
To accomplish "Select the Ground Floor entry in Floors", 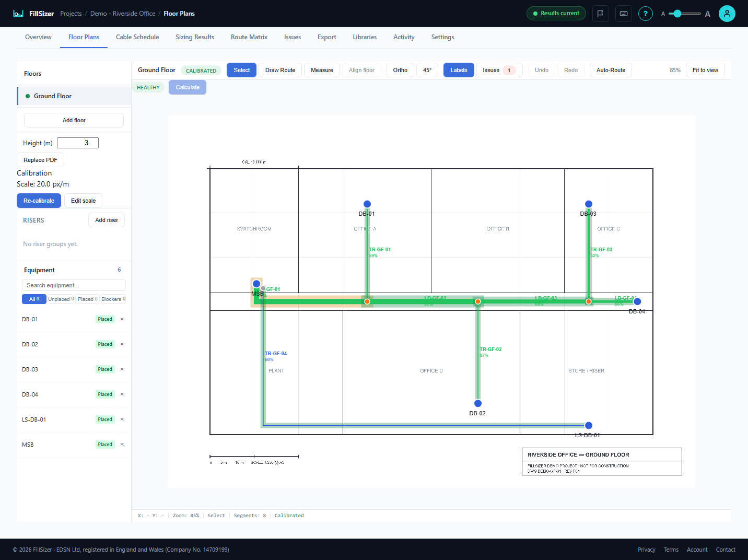I will pos(74,96).
